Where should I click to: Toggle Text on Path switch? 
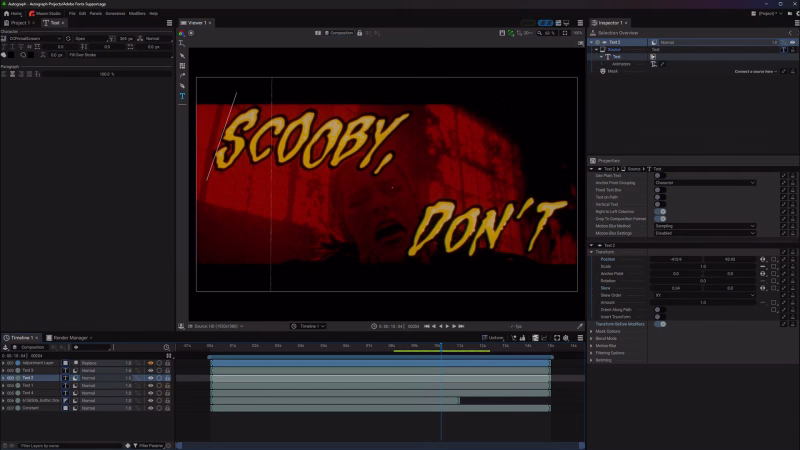pos(659,197)
